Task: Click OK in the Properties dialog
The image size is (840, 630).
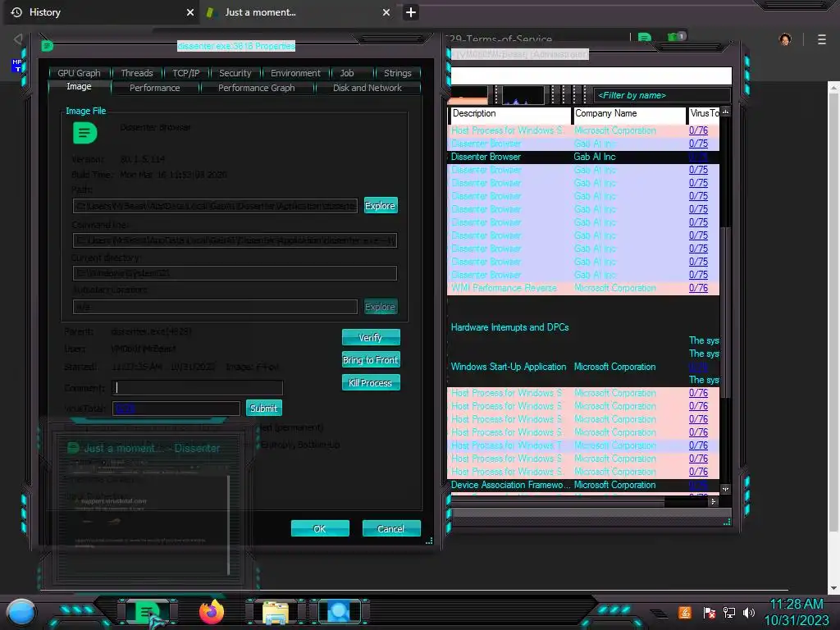Action: [320, 529]
